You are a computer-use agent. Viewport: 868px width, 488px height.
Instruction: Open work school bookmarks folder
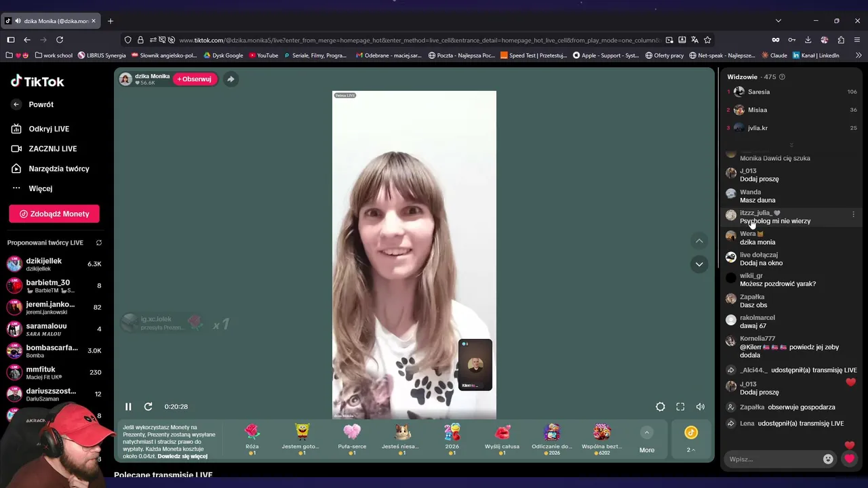54,56
